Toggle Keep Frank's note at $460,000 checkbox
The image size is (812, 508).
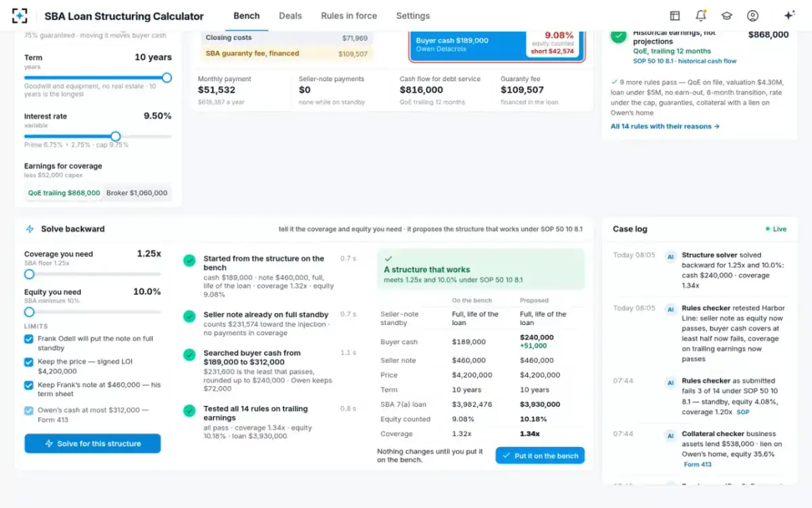(28, 385)
